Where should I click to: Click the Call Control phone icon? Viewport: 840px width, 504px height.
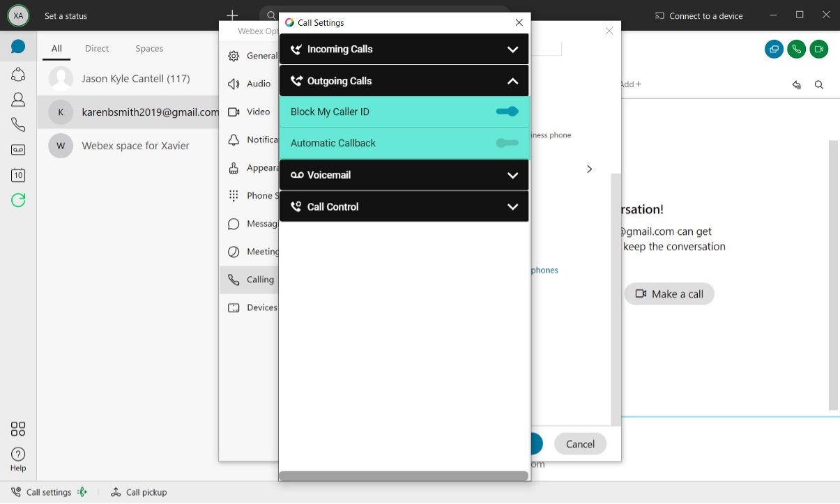(x=296, y=206)
